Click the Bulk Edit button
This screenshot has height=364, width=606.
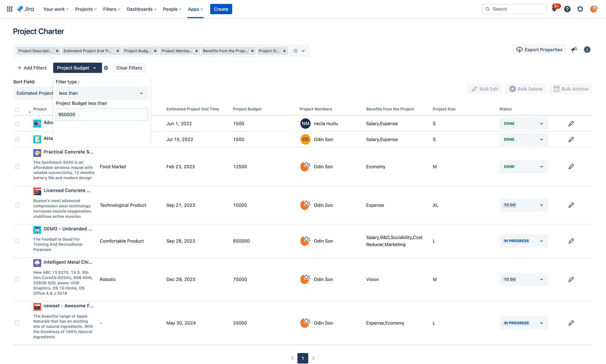484,89
